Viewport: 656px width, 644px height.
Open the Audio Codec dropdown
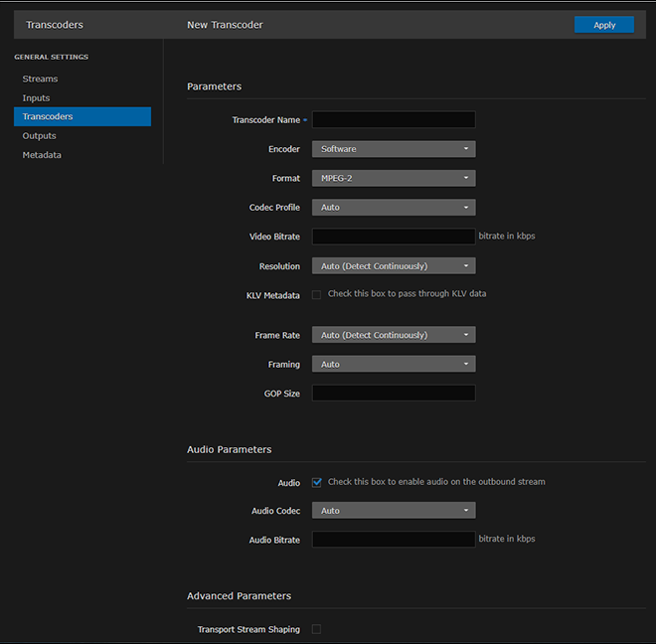[394, 511]
